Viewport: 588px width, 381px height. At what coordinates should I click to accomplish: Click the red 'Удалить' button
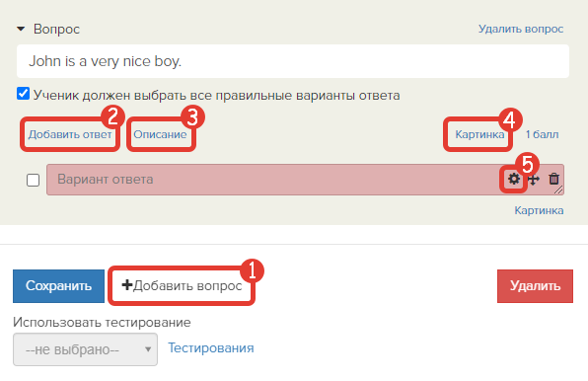[535, 286]
